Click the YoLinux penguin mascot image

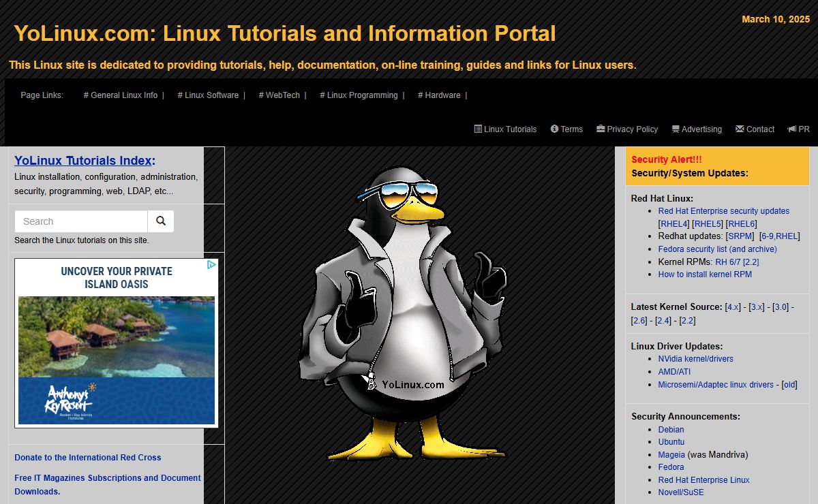[x=404, y=313]
